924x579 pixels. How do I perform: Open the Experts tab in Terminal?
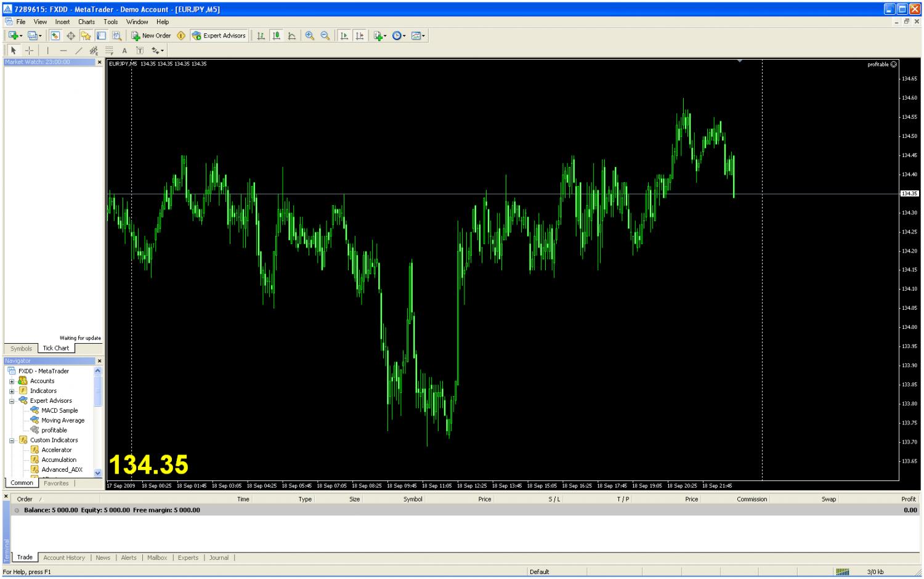pos(188,558)
